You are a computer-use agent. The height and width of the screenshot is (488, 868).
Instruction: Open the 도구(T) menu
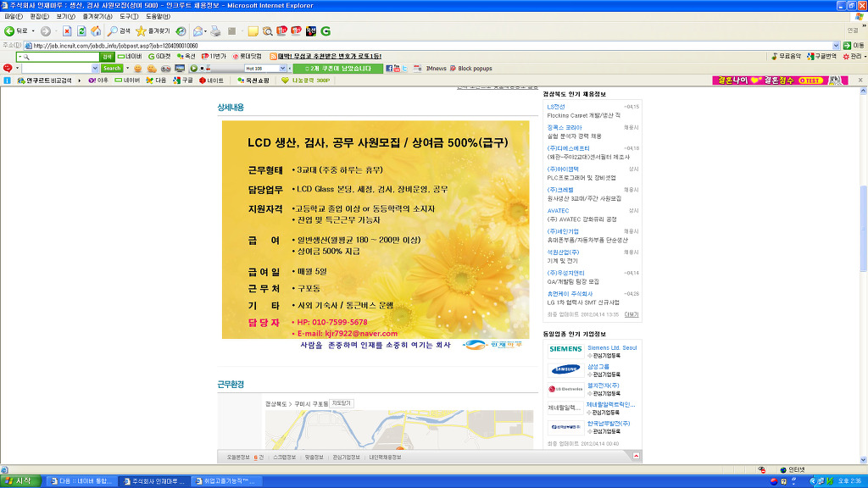point(129,17)
